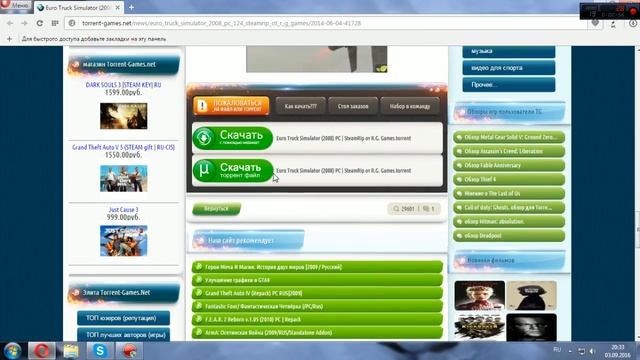Open the Стол заказов button
640x360 pixels.
point(353,106)
